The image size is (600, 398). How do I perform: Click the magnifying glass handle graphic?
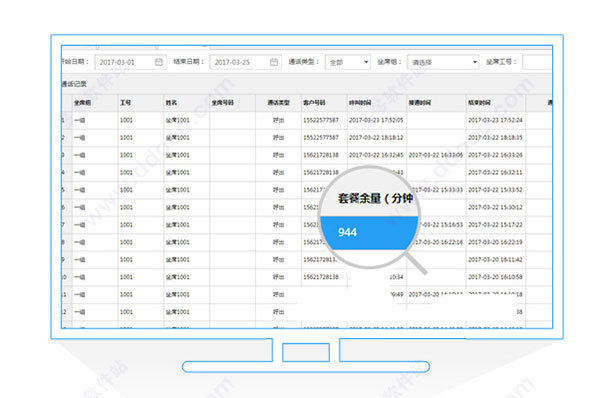416,263
